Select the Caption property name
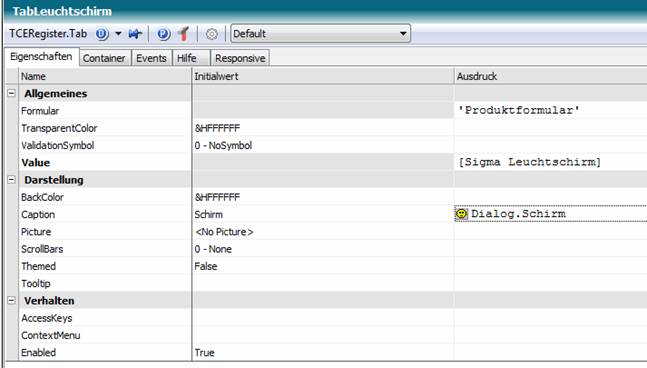 point(38,215)
